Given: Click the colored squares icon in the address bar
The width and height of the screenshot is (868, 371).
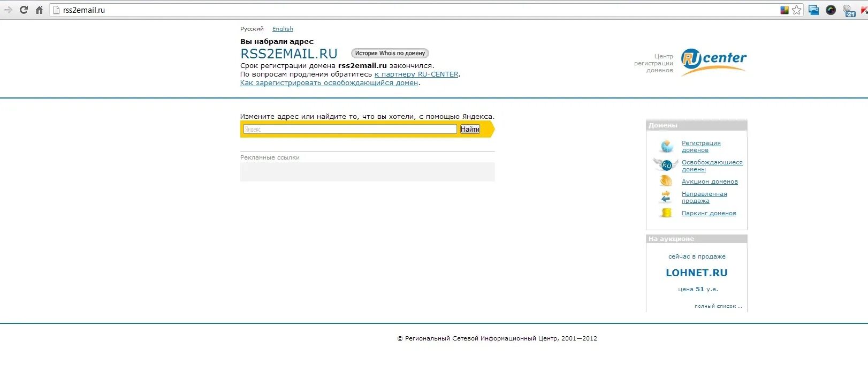Looking at the screenshot, I should 785,10.
